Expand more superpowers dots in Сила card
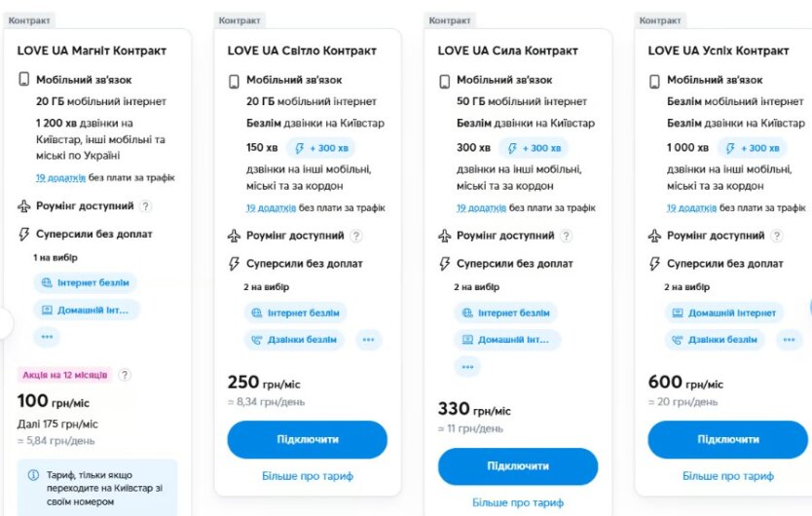The height and width of the screenshot is (516, 812). 467,367
